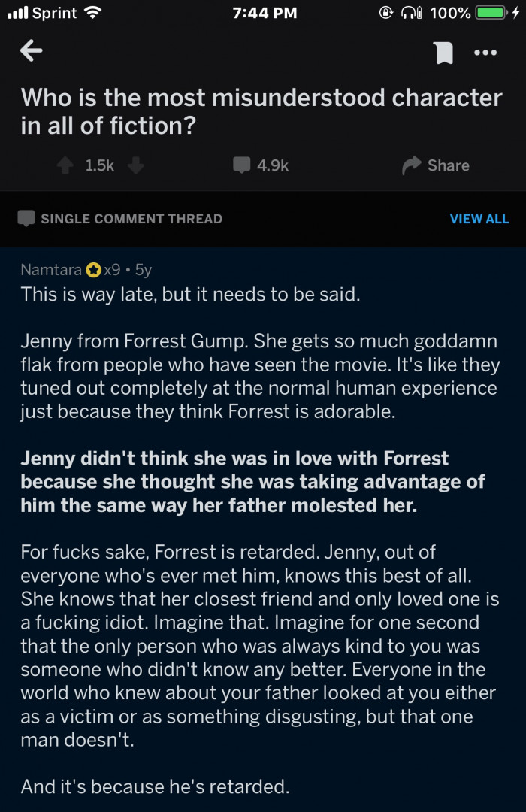Open the three-dot more options menu
This screenshot has width=526, height=812.
485,53
